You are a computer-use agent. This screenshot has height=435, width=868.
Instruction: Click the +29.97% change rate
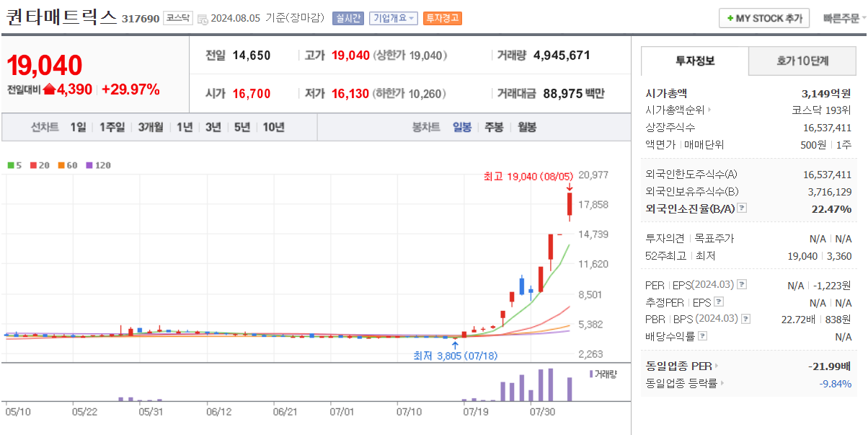point(131,89)
